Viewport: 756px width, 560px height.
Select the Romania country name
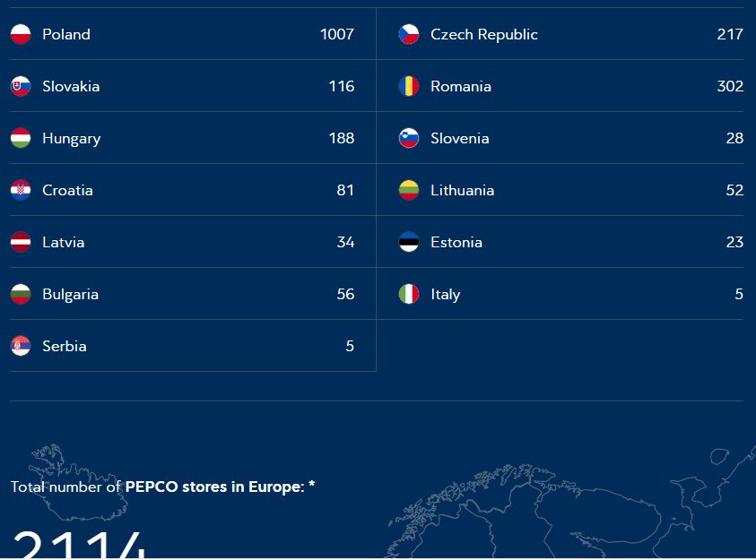coord(461,86)
